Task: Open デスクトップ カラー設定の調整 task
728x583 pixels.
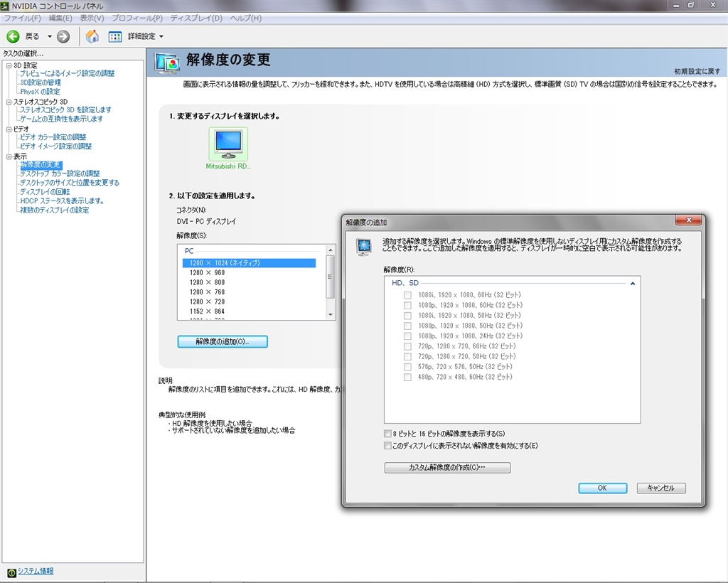Action: click(x=60, y=173)
